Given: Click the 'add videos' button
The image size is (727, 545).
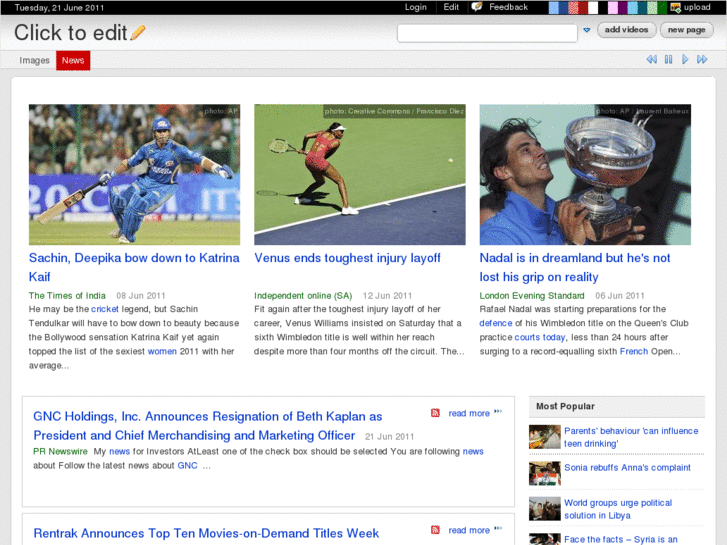Looking at the screenshot, I should pyautogui.click(x=626, y=30).
